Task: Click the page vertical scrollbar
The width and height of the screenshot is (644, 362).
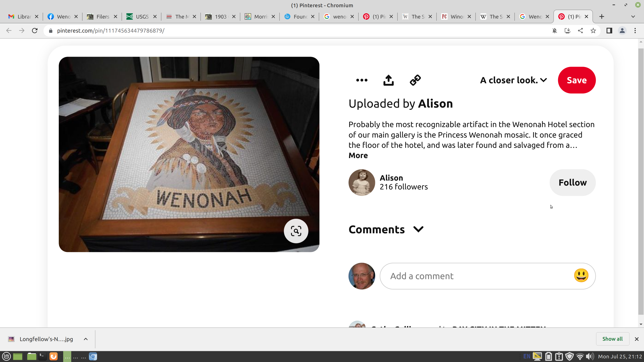Action: 641,181
